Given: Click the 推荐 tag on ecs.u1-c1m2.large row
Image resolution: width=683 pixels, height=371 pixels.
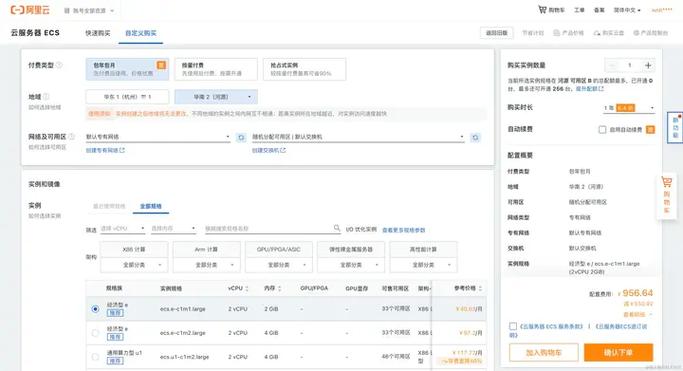Looking at the screenshot, I should [115, 361].
